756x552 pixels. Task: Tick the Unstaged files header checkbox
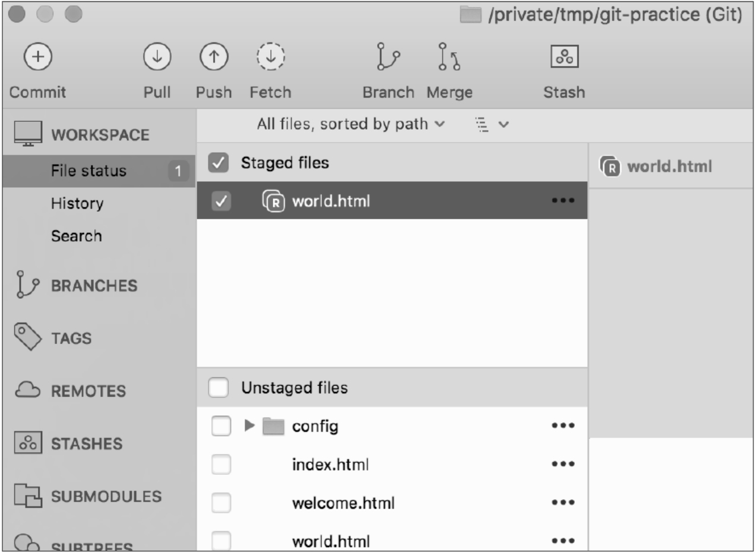tap(219, 388)
